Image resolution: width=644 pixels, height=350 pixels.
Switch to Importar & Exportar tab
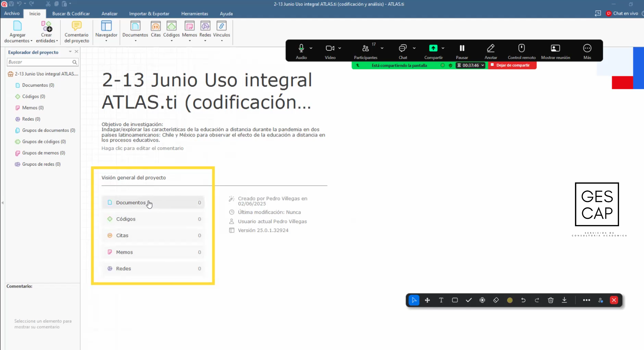149,13
